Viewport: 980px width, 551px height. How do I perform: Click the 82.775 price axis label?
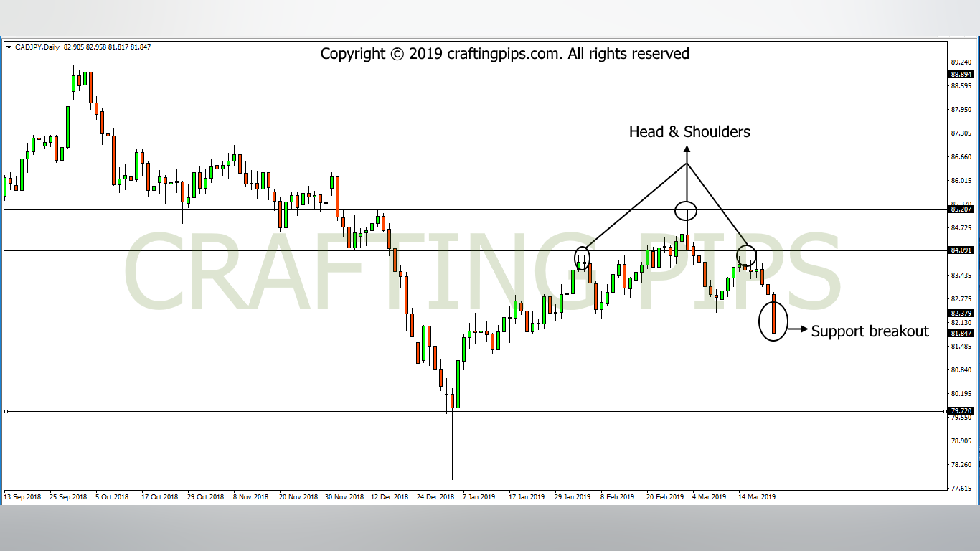[x=961, y=299]
